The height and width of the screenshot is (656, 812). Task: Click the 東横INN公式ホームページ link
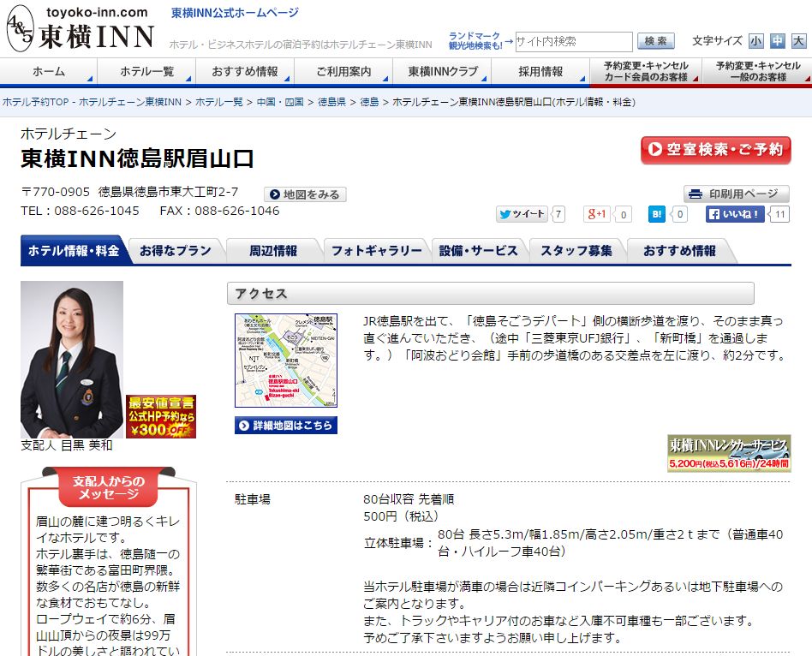click(235, 13)
